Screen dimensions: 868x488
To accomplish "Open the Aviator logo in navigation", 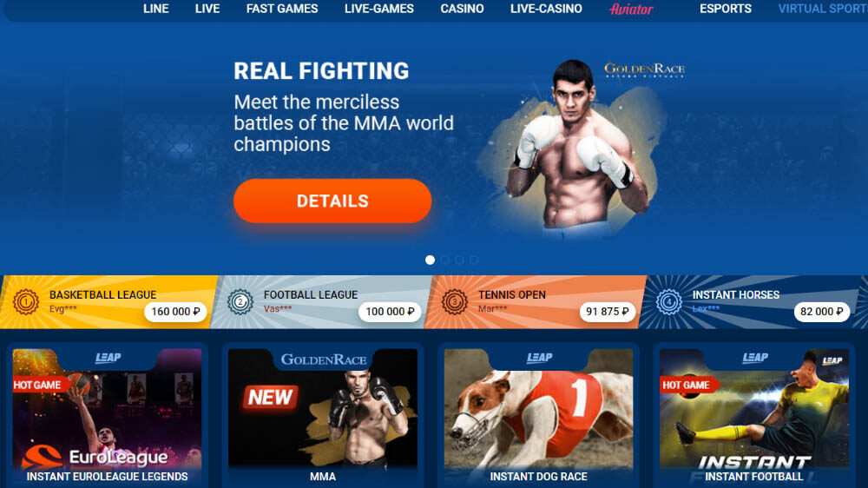I will (631, 9).
